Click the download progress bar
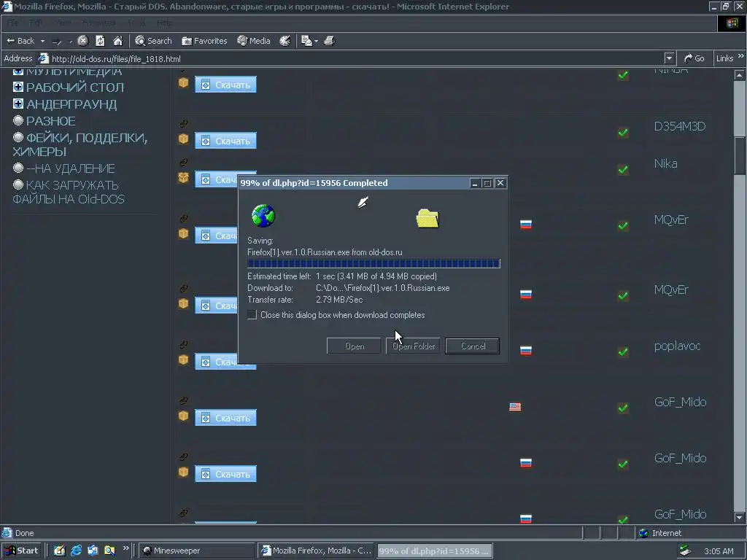 click(x=373, y=263)
